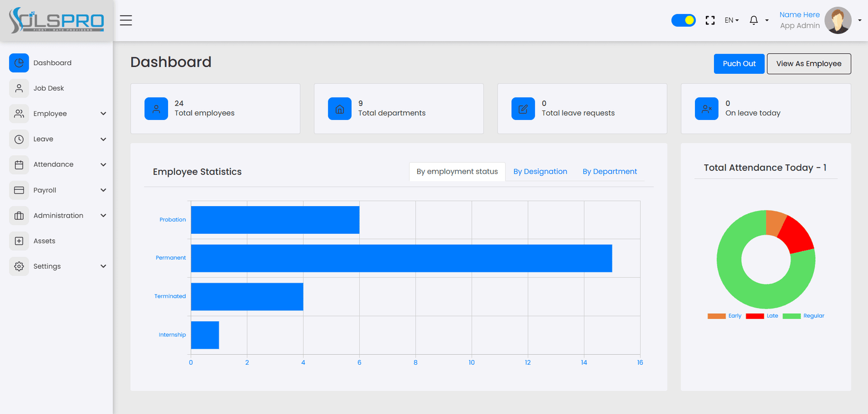Image resolution: width=868 pixels, height=414 pixels.
Task: Click the Total employees card icon
Action: [x=156, y=109]
